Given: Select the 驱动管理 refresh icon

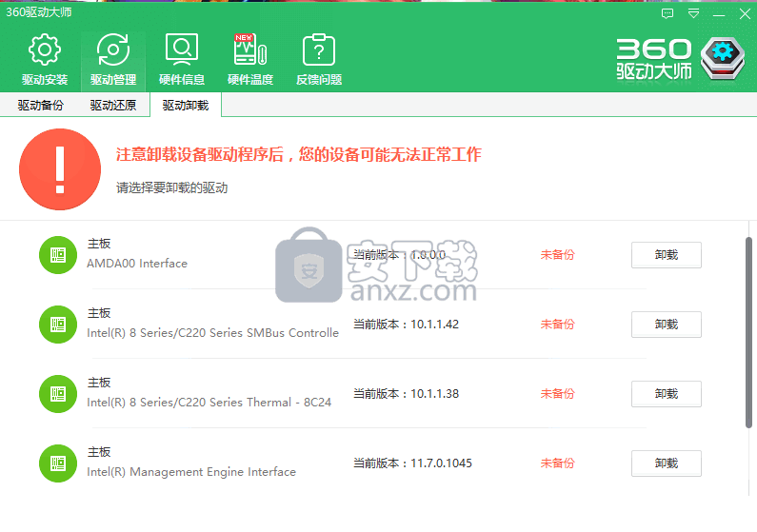Looking at the screenshot, I should point(113,49).
